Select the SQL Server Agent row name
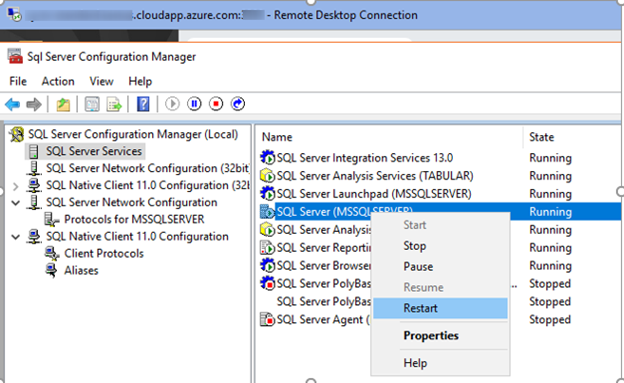 coord(323,319)
